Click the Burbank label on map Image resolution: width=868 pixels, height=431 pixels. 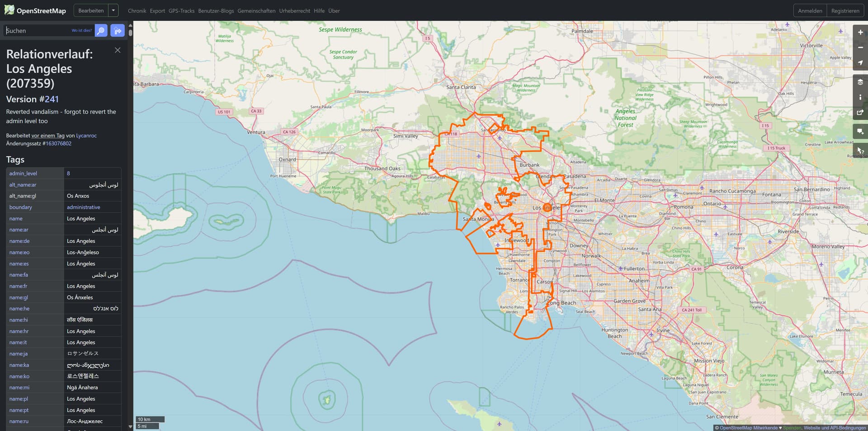(529, 165)
